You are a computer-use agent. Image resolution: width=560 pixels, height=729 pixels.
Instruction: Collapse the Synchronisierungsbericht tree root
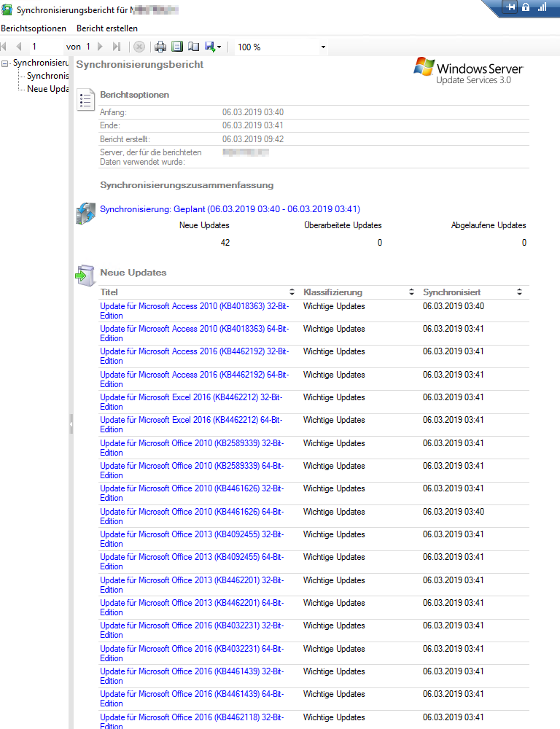(4, 63)
